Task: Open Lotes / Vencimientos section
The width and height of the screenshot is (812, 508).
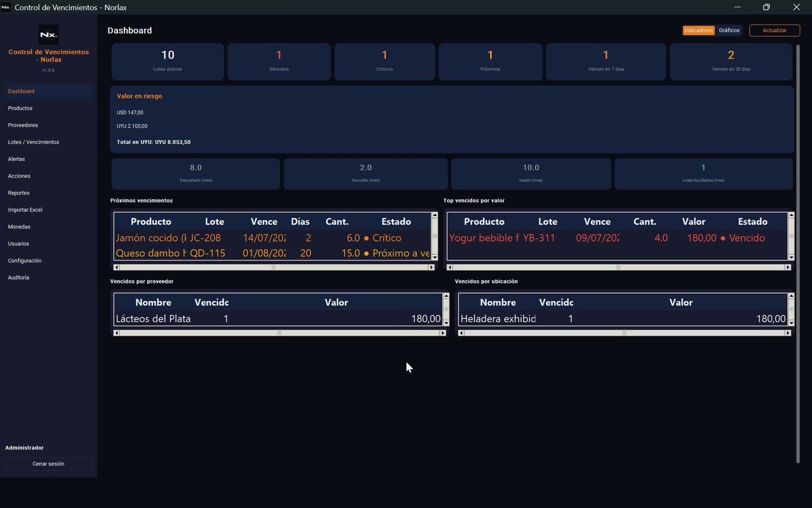Action: pyautogui.click(x=49, y=142)
